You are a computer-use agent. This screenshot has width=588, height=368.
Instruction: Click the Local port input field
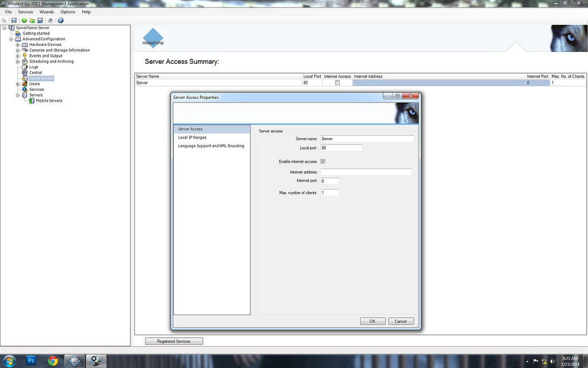pyautogui.click(x=342, y=148)
